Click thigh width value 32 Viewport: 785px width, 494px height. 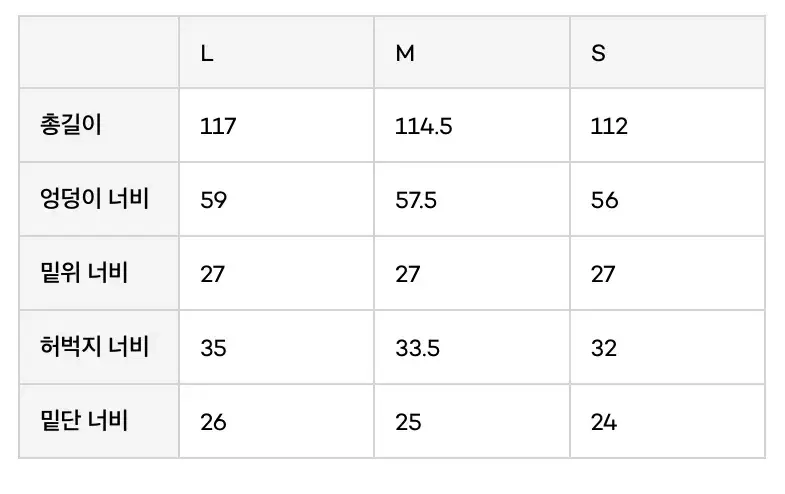point(604,348)
